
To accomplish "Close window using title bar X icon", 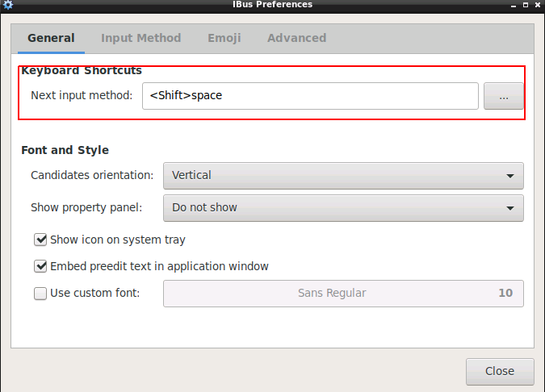I will point(538,5).
